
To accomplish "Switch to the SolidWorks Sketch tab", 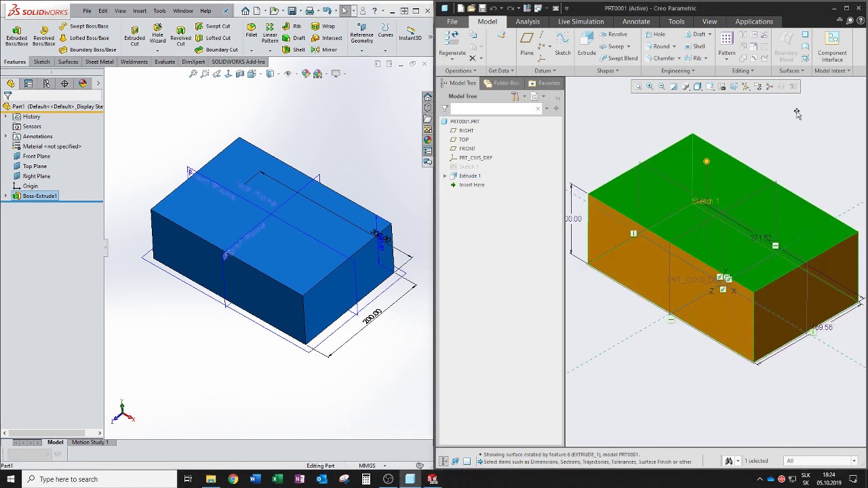I will tap(41, 62).
